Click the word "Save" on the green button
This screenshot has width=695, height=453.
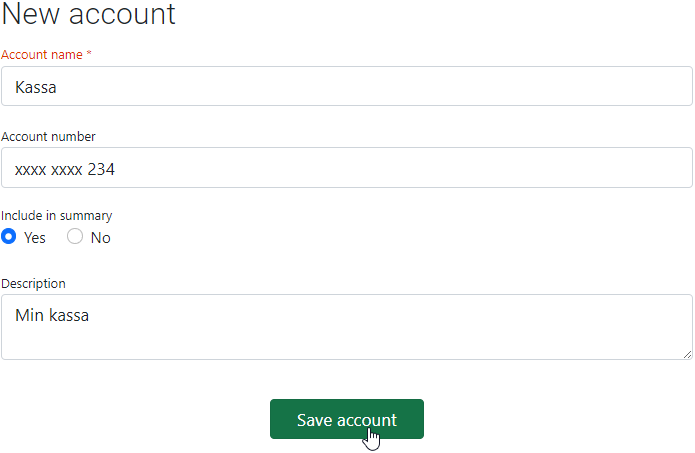click(315, 420)
